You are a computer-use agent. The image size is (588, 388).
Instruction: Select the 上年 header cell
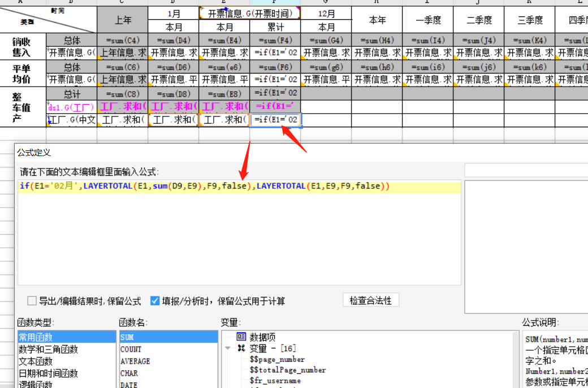(x=123, y=20)
